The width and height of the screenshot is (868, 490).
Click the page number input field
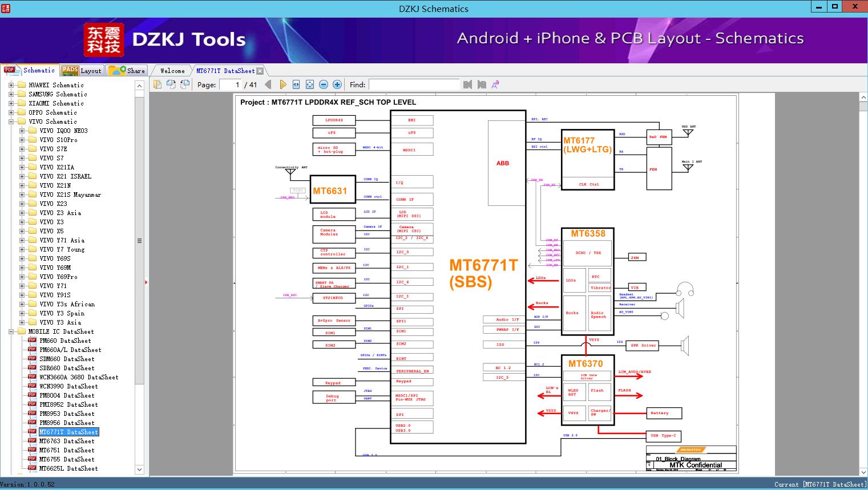click(x=231, y=84)
